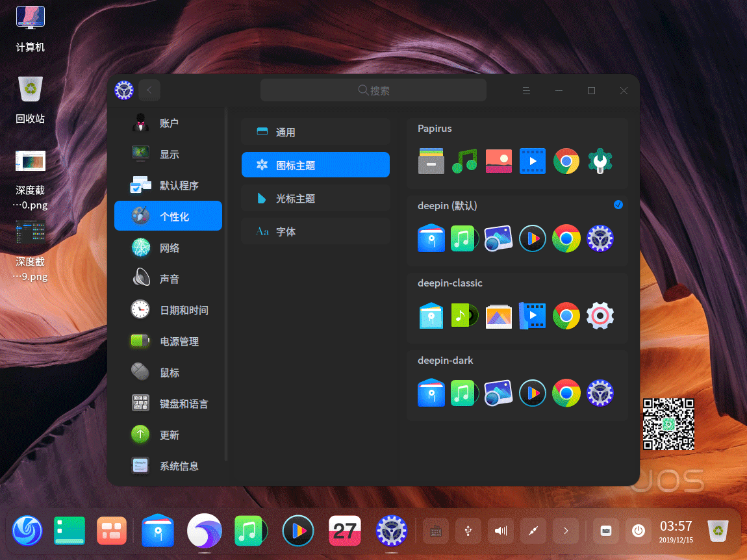
Task: Open the Update (更新) section
Action: [168, 435]
